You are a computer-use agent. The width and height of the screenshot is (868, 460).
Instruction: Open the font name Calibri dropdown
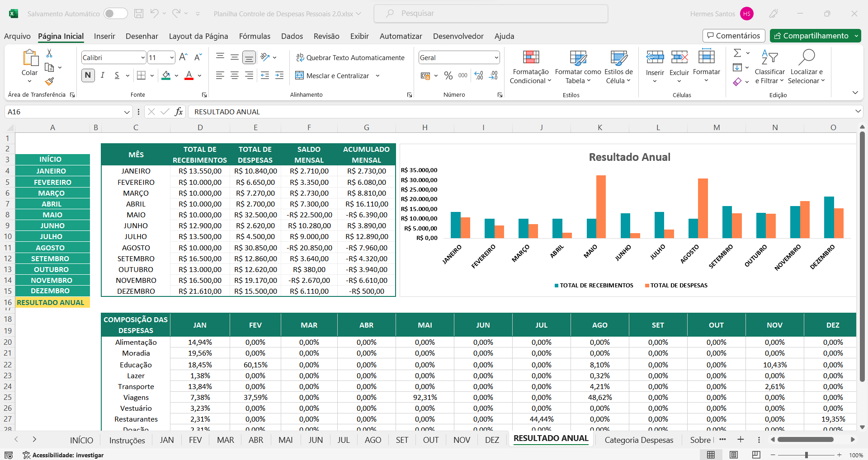tap(143, 57)
